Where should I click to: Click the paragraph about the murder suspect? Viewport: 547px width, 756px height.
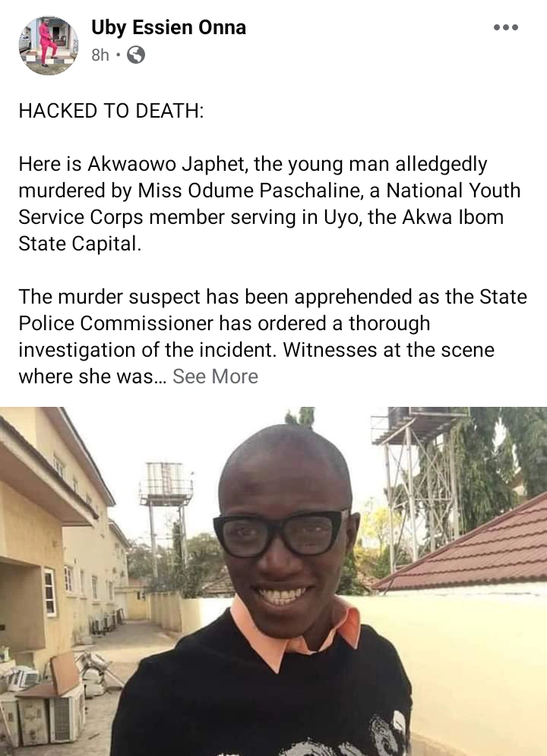pos(273,336)
